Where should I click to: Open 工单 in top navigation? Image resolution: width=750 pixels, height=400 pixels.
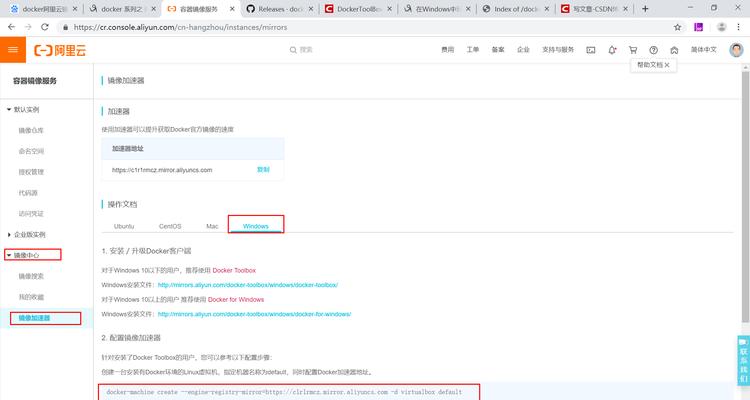coord(473,50)
